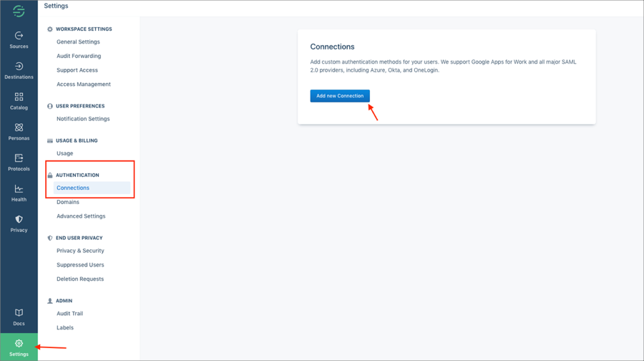Click the Add new Connection button

340,96
